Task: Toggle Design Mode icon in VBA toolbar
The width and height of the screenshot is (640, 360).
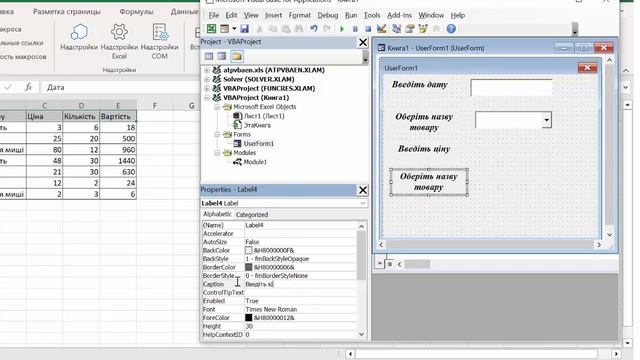Action: (x=382, y=29)
